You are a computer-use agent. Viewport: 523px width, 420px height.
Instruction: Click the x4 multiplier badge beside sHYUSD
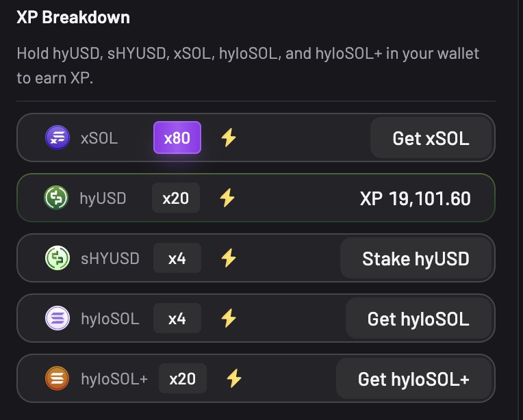(x=177, y=259)
